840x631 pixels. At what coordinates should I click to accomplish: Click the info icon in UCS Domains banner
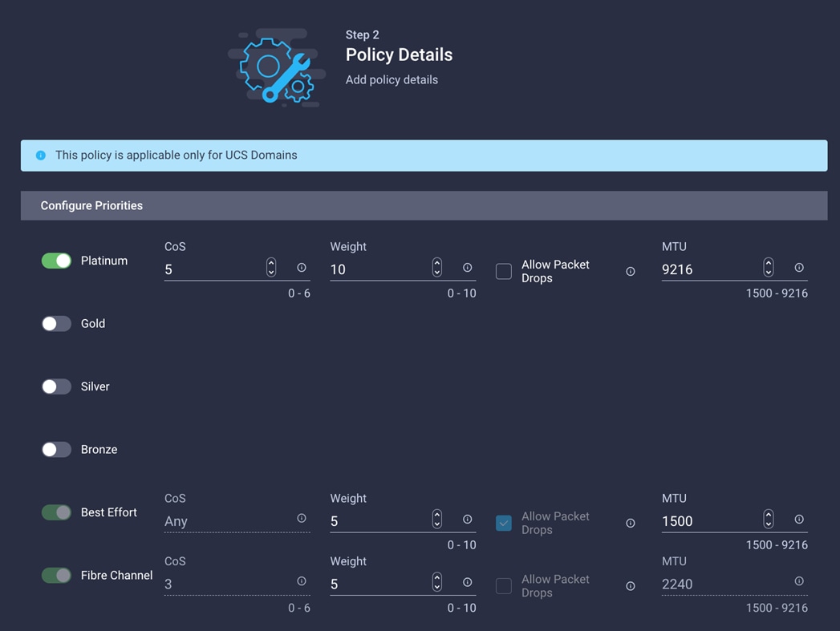point(41,156)
